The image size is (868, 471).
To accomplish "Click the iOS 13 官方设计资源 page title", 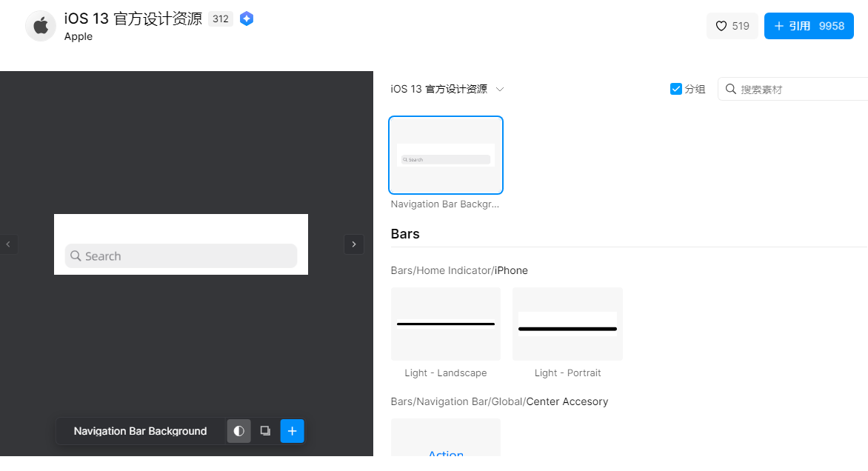I will click(133, 19).
